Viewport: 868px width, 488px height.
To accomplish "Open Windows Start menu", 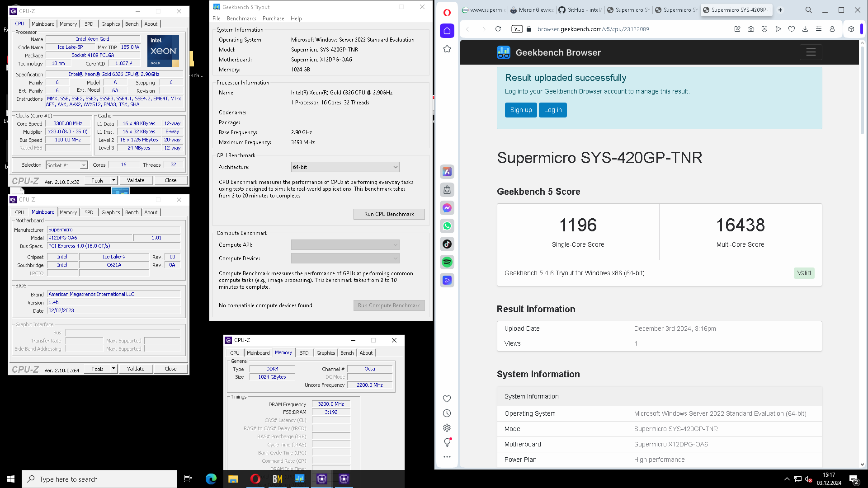I will click(11, 479).
